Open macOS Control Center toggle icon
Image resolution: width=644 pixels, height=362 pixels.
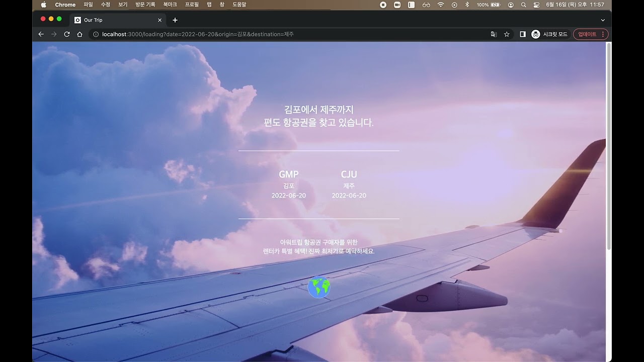coord(536,5)
